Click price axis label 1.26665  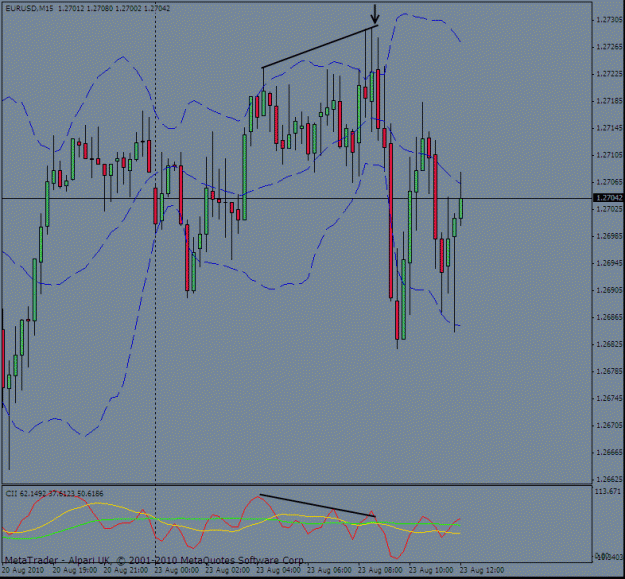tap(609, 452)
